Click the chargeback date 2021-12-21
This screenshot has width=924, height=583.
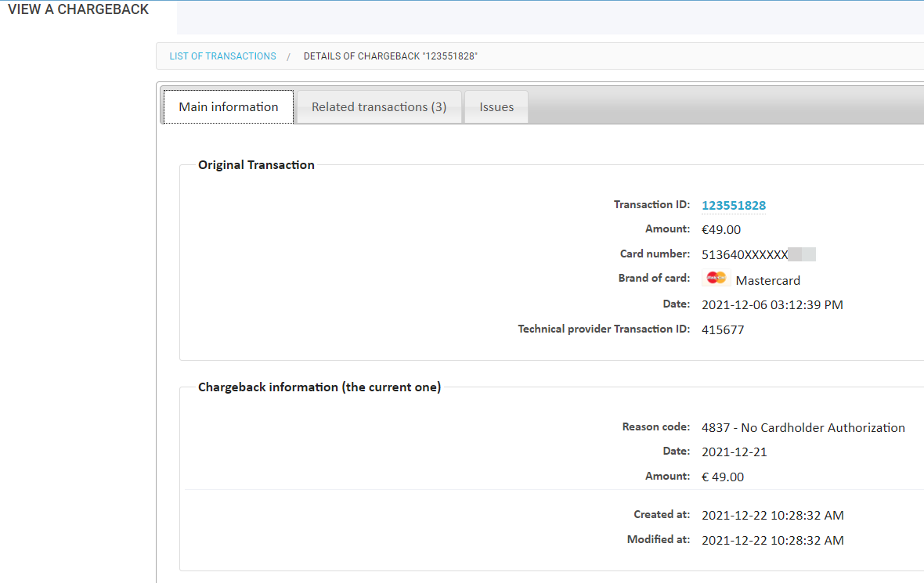tap(734, 451)
